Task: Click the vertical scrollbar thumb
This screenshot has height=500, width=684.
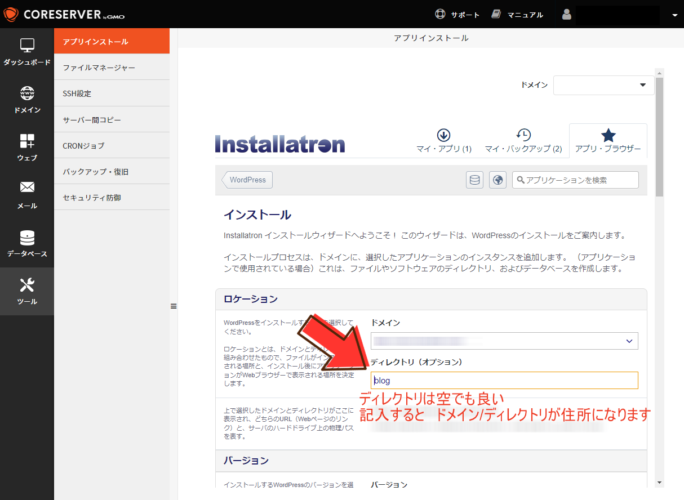Action: [x=659, y=137]
